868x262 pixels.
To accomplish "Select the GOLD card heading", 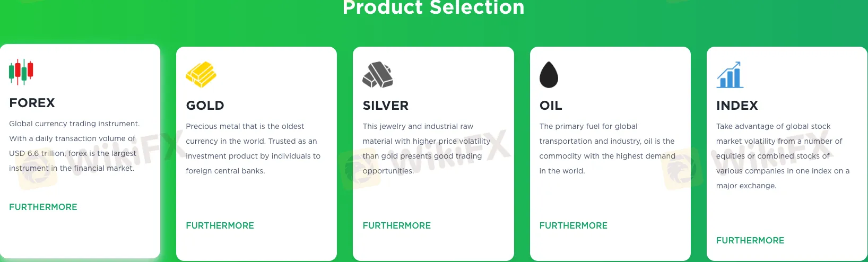I will 205,106.
